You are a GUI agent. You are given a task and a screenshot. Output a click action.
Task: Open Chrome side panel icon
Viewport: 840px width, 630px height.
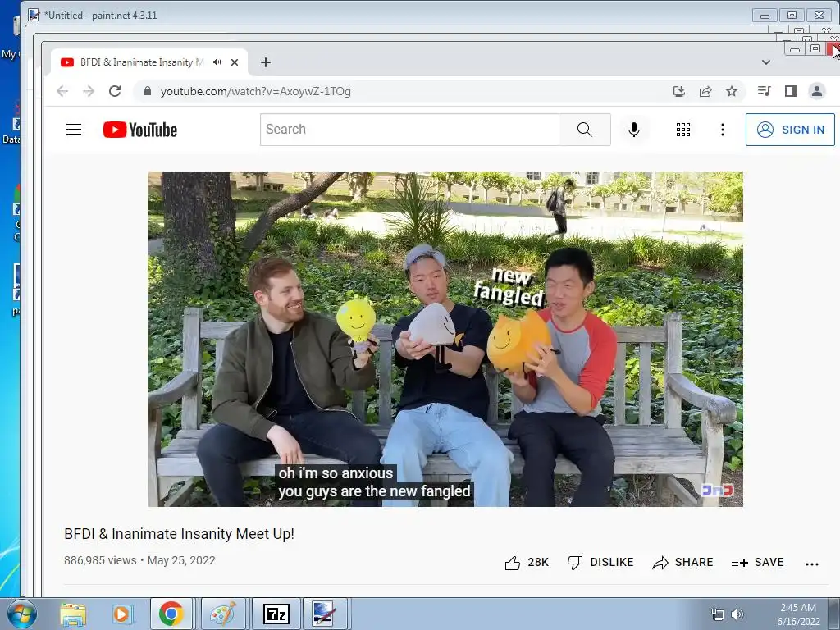click(791, 91)
